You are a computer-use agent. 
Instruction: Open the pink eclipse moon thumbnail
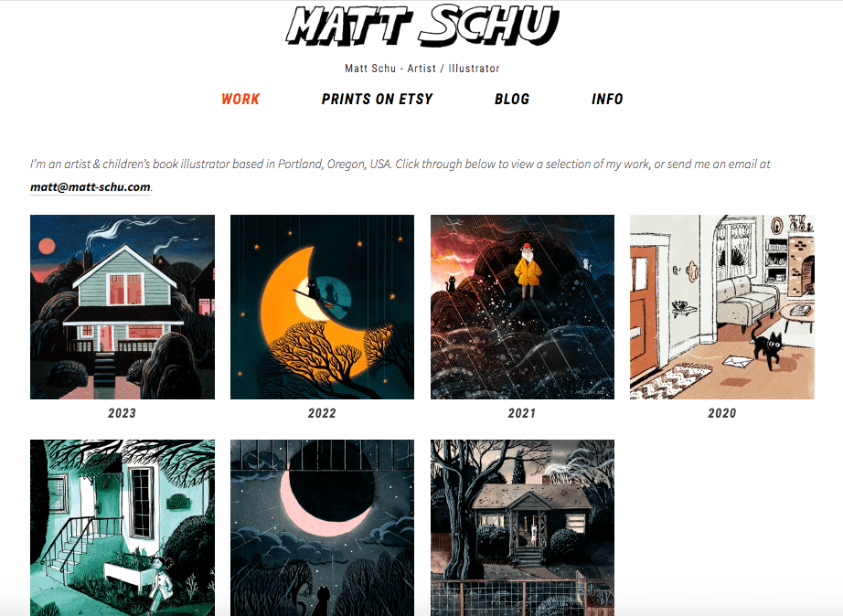322,528
